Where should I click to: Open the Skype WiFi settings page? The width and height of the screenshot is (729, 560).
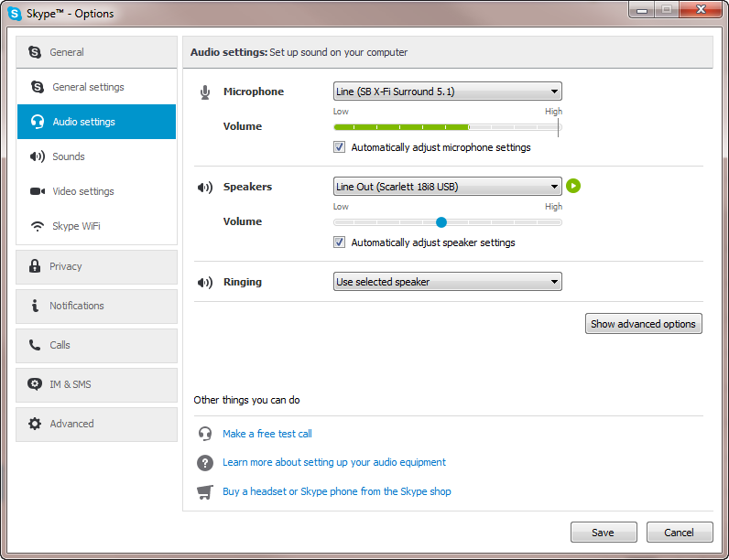97,226
